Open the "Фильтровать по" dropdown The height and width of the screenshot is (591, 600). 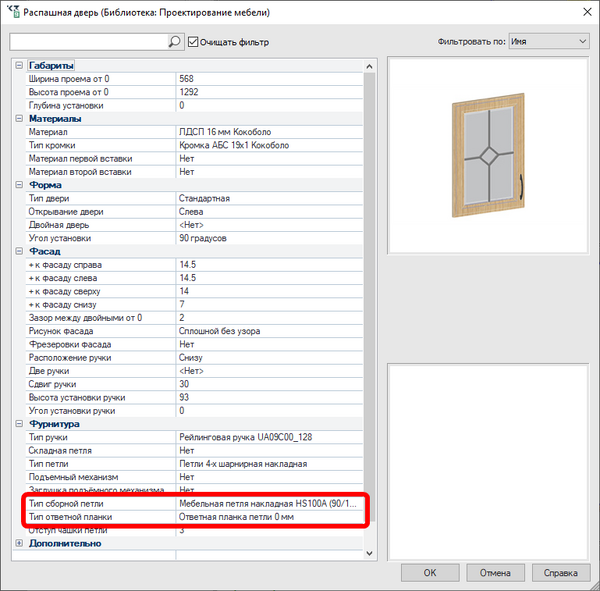click(x=549, y=41)
